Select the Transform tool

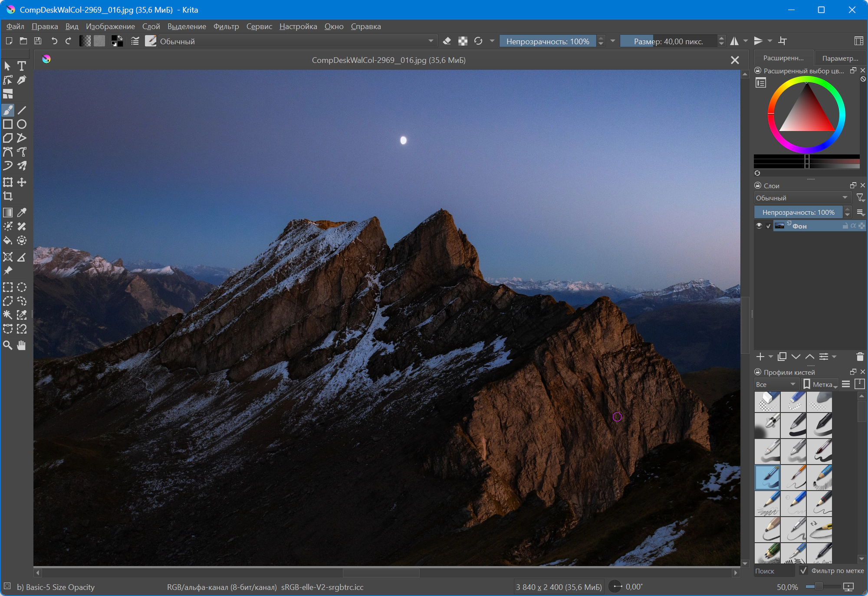[x=8, y=182]
